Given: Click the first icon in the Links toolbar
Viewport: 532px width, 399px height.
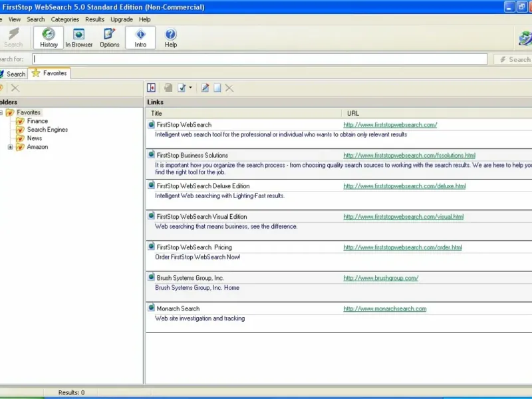Looking at the screenshot, I should click(x=152, y=88).
